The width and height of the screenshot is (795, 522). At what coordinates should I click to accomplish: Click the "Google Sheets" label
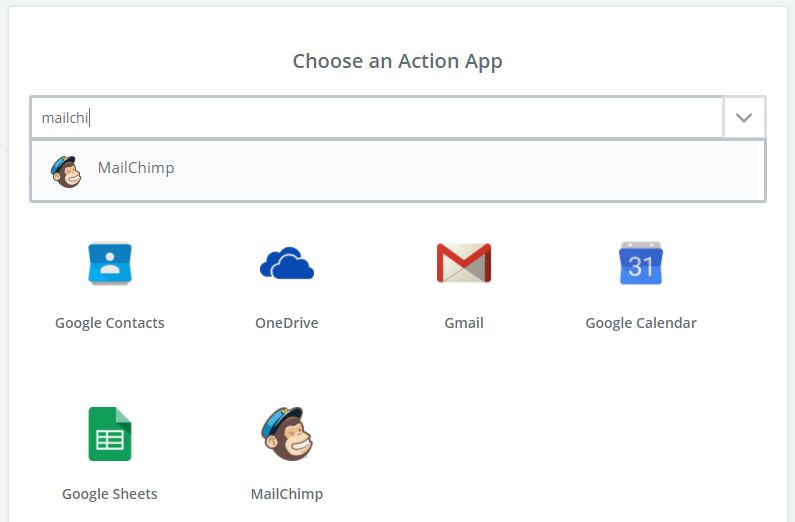pyautogui.click(x=110, y=494)
